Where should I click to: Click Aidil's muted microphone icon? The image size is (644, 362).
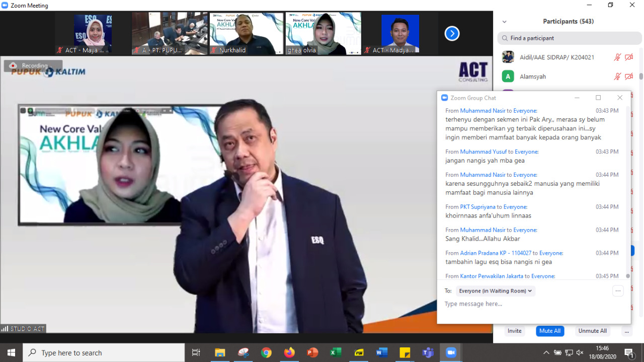tap(617, 57)
